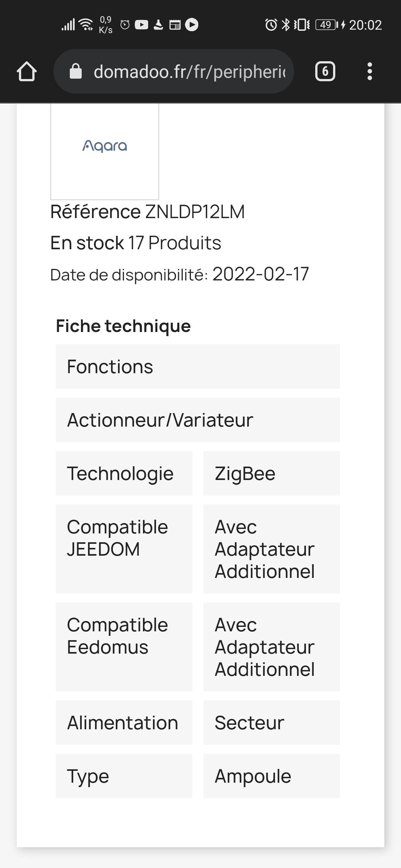Tap the Wi-Fi signal status icon
This screenshot has width=401, height=868.
click(x=87, y=24)
